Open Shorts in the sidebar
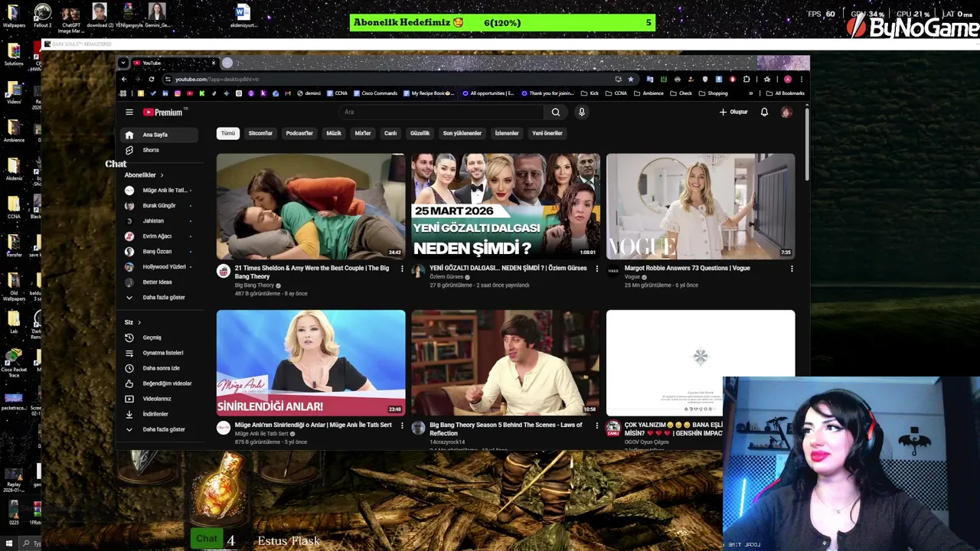Image resolution: width=980 pixels, height=551 pixels. [159, 150]
